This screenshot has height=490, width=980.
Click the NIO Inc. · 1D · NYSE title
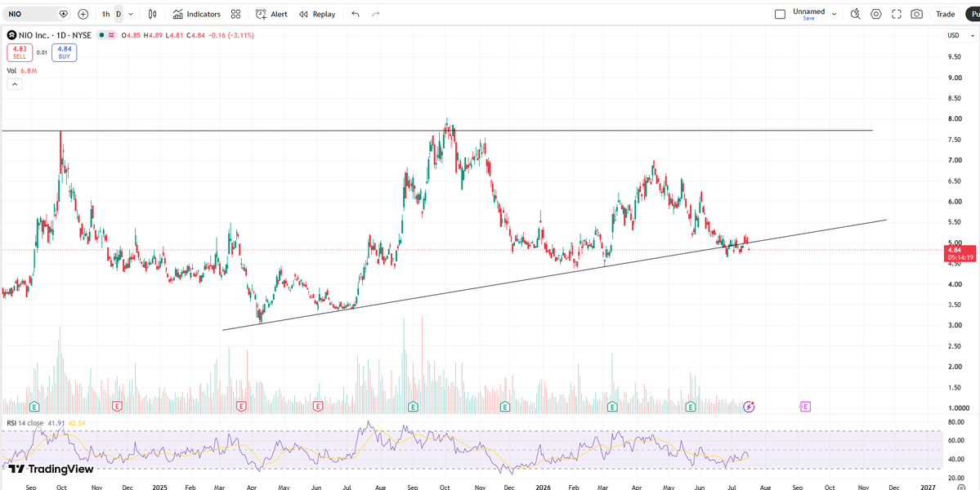pyautogui.click(x=55, y=35)
